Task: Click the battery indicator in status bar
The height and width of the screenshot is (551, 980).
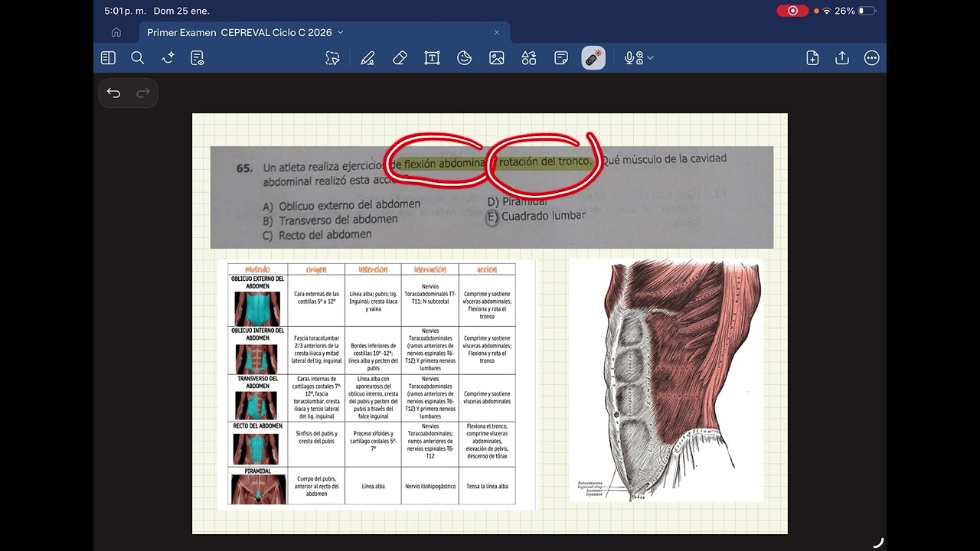Action: [x=867, y=11]
